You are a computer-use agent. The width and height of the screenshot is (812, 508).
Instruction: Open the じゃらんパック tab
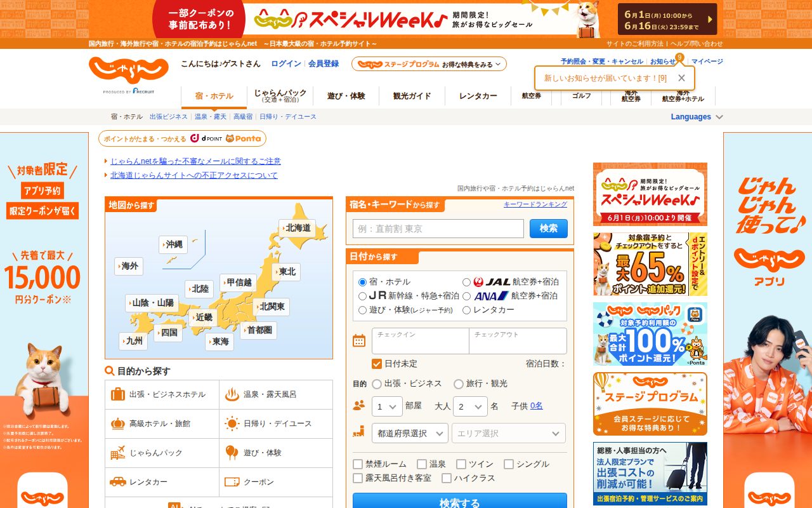(280, 97)
